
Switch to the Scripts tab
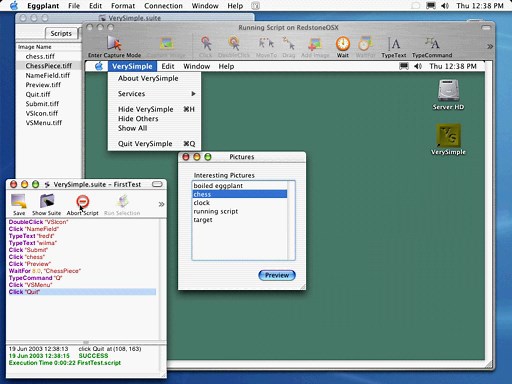coord(61,33)
